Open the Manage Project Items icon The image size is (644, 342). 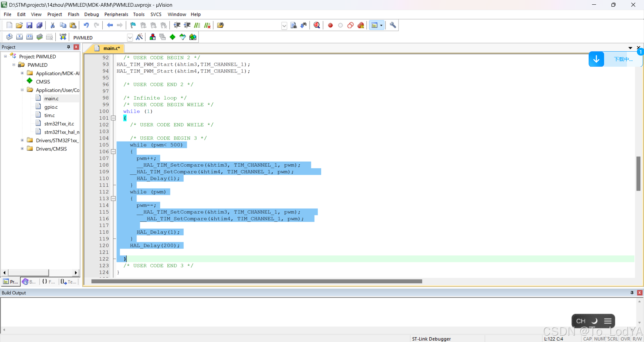tap(153, 37)
